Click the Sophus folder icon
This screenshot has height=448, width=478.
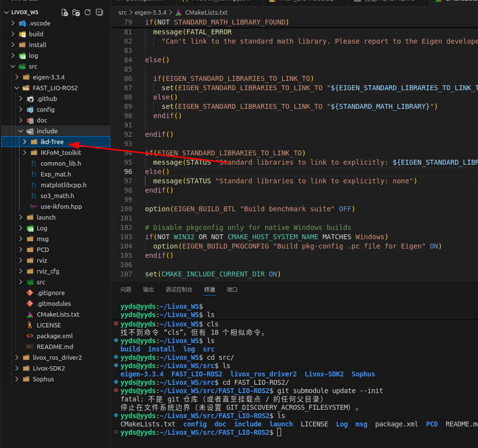(x=26, y=379)
